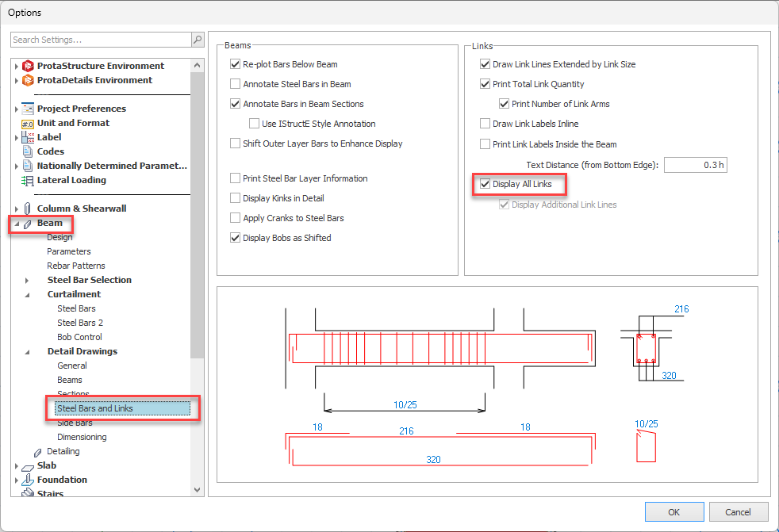Click the search magnifier in Search Settings

point(196,40)
